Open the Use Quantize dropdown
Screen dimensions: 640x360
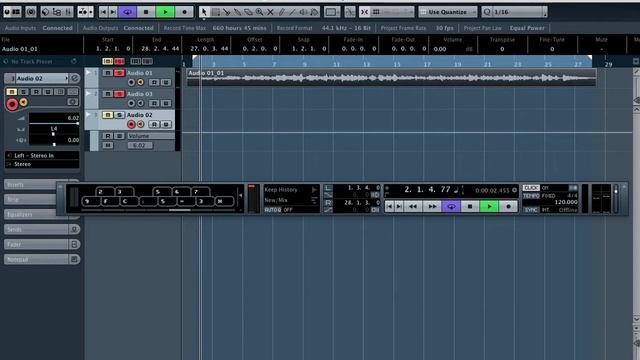tap(448, 12)
